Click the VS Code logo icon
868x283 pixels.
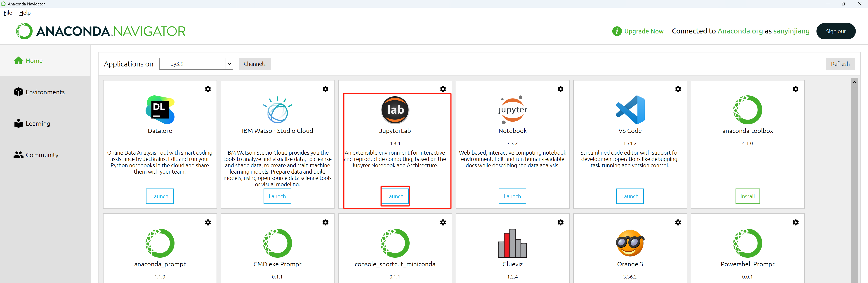[x=630, y=110]
